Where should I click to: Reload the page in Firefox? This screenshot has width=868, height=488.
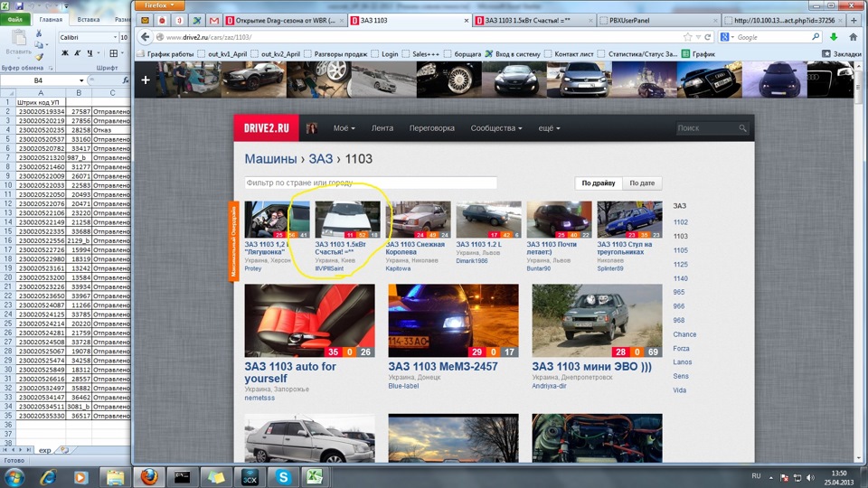(707, 37)
